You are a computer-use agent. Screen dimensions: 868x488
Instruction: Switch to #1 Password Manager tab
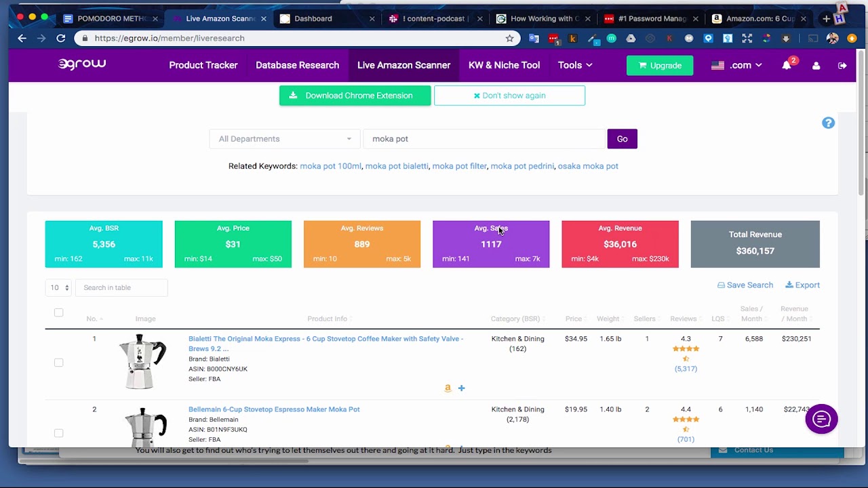(x=650, y=19)
